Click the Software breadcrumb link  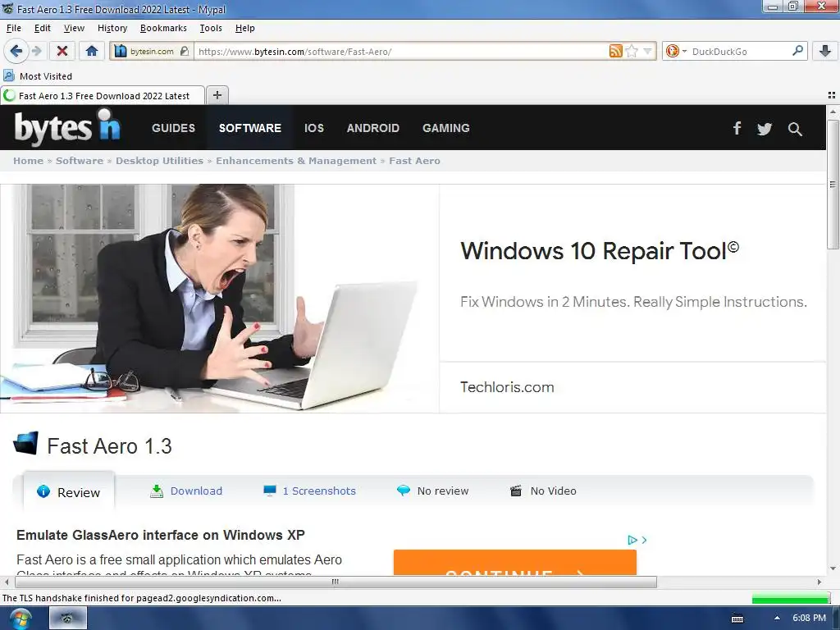(80, 161)
